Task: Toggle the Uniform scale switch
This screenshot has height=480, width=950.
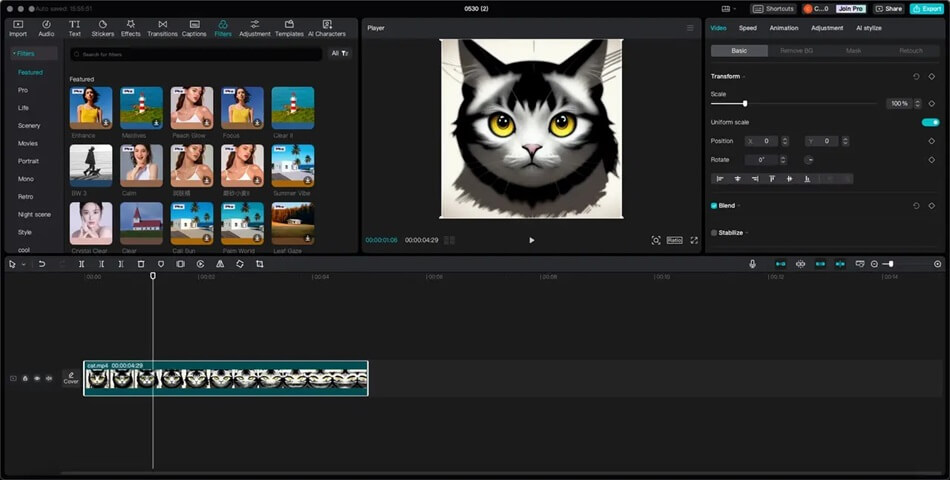Action: click(x=930, y=122)
